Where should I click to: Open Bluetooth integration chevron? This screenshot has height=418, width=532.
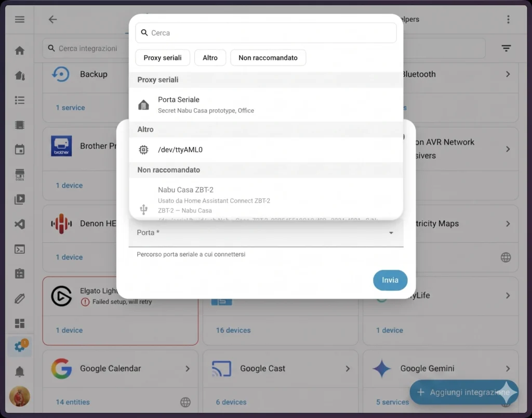point(508,74)
